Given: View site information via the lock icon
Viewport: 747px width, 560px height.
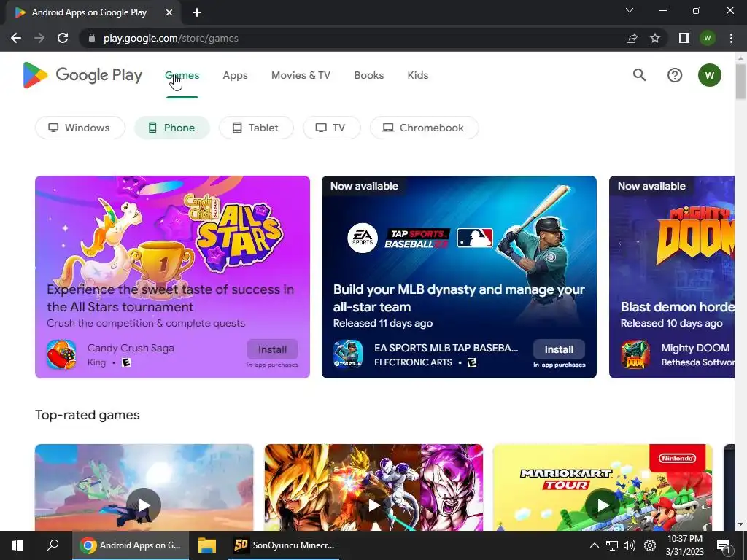Looking at the screenshot, I should click(x=92, y=38).
